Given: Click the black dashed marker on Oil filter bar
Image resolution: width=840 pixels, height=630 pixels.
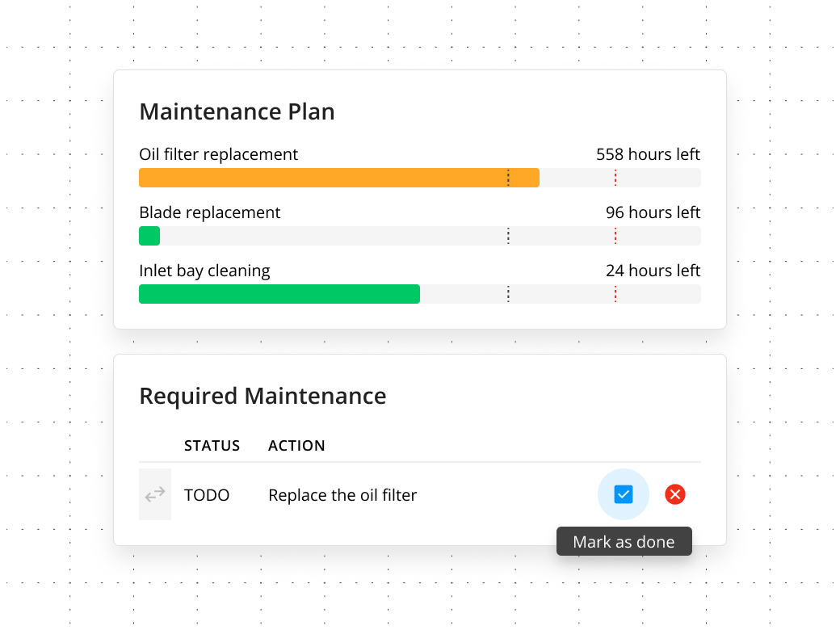Looking at the screenshot, I should click(x=508, y=178).
